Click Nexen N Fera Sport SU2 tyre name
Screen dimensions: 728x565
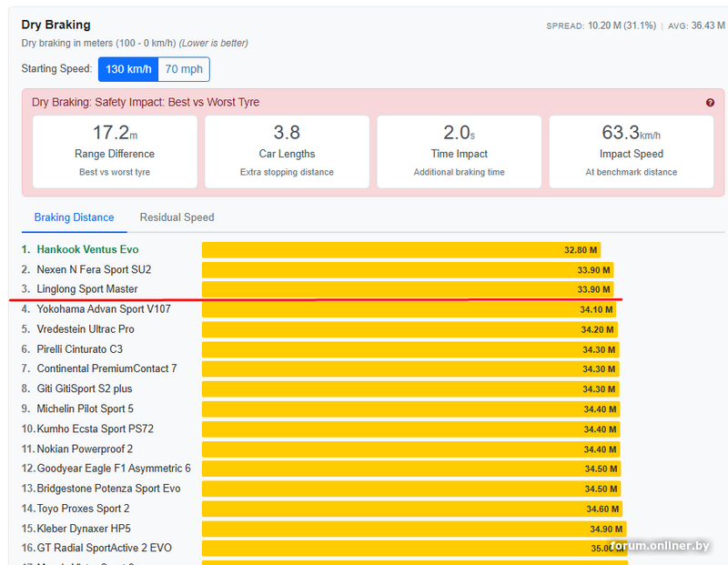[94, 269]
